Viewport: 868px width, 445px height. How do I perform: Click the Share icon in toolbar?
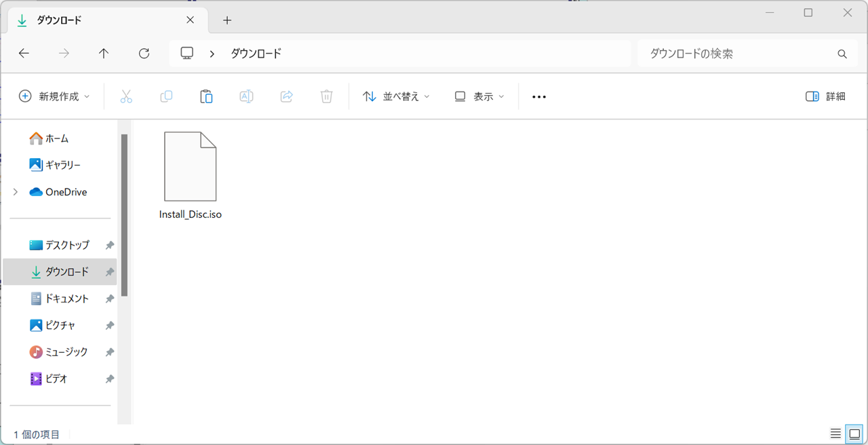tap(286, 96)
